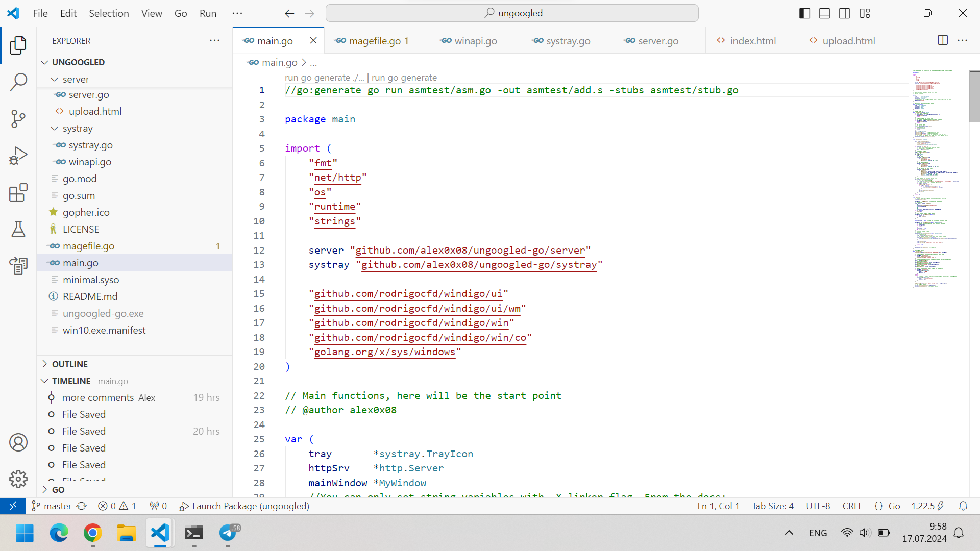Toggle the bottom Panel layout button
This screenshot has width=980, height=551.
click(x=824, y=13)
